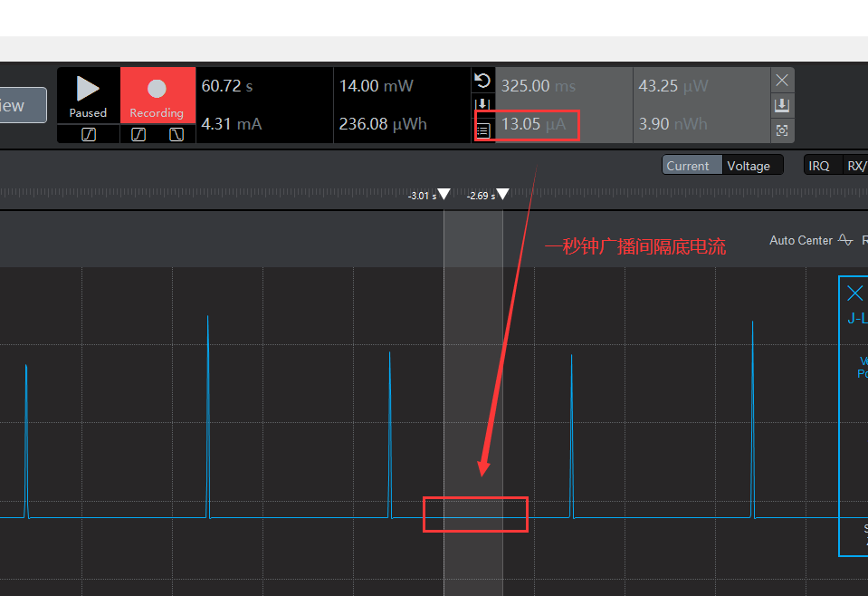Select falling-edge trigger icon under Recording
This screenshot has height=596, width=868.
click(x=176, y=135)
